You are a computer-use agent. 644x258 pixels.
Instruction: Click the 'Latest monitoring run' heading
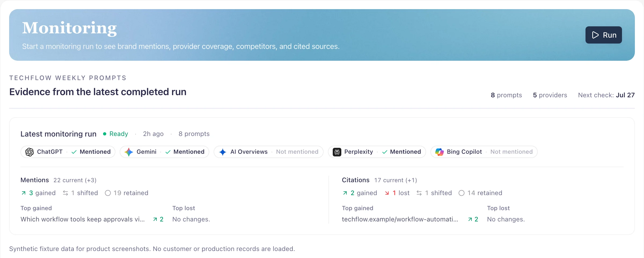pos(58,134)
